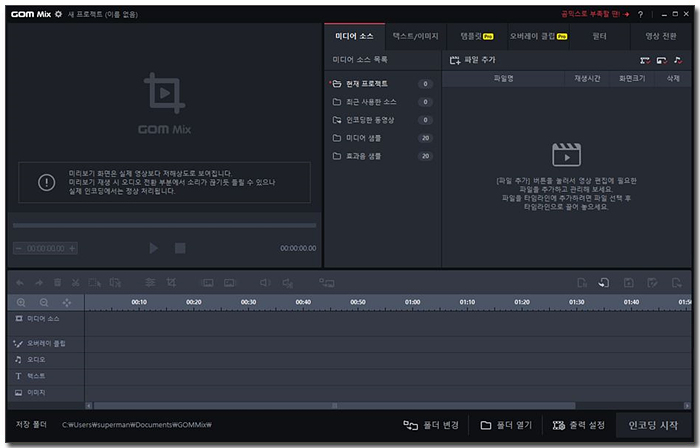Decrease preview time with minus stepper
This screenshot has height=448, width=700.
[18, 249]
